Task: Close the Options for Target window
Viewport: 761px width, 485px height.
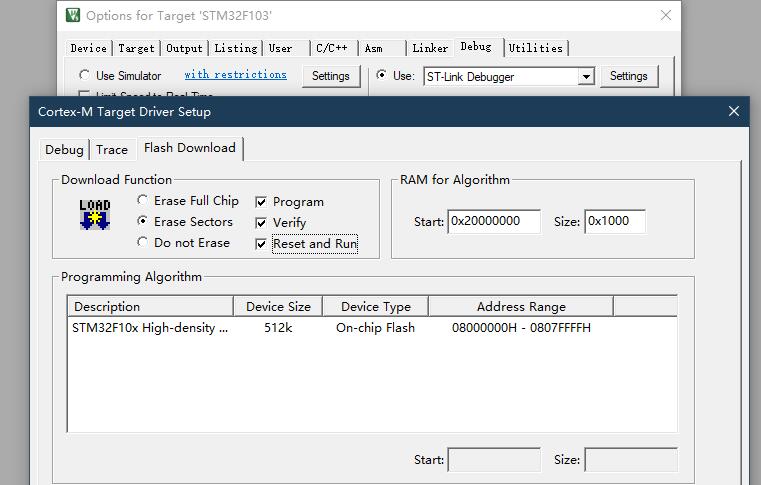Action: (666, 15)
